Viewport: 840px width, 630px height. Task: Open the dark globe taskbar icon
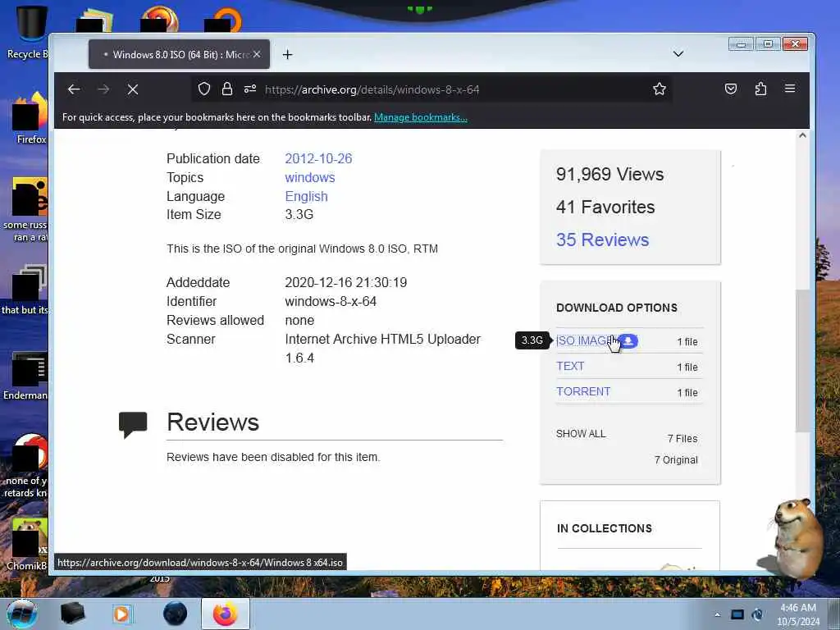click(x=176, y=614)
